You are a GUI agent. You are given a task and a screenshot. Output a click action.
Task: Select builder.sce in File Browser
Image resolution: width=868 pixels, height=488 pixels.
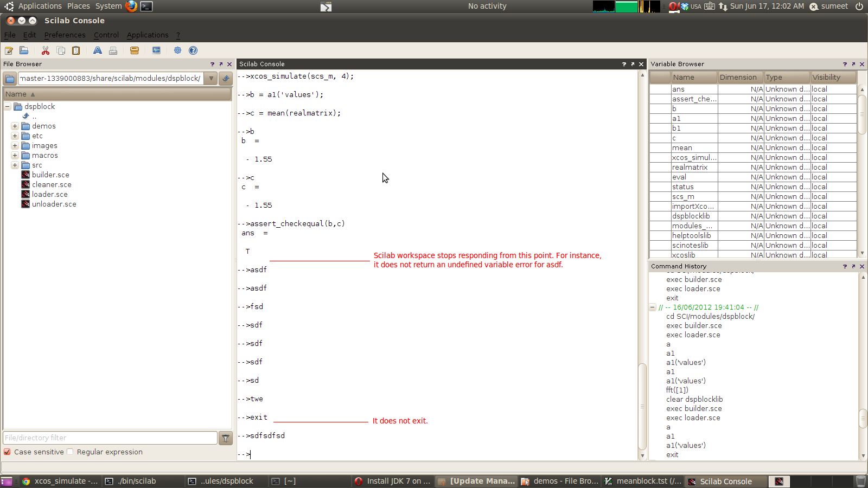point(50,175)
